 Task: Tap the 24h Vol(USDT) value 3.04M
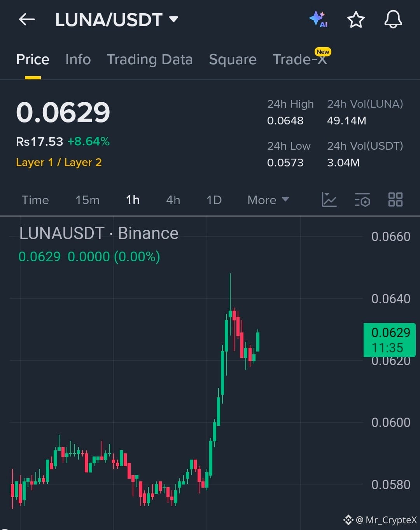pyautogui.click(x=343, y=163)
